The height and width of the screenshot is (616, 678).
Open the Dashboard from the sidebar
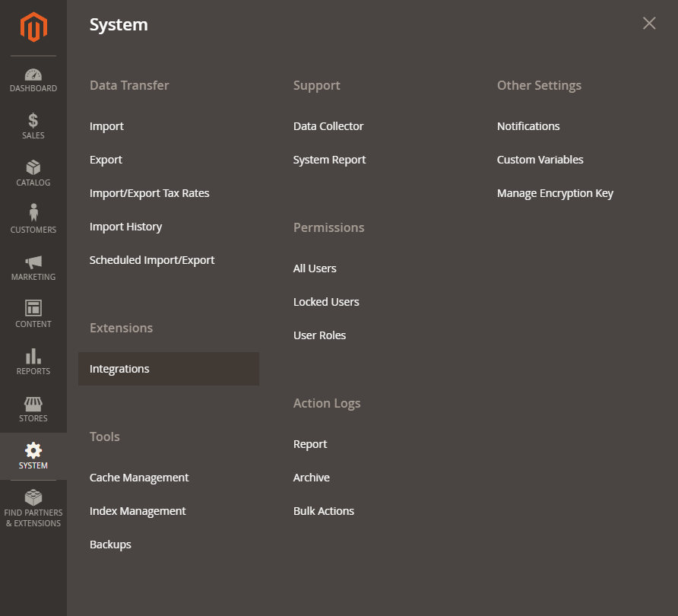pos(33,80)
